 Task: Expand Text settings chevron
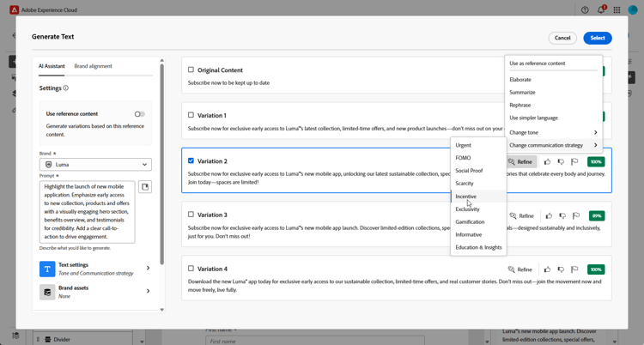tap(148, 268)
